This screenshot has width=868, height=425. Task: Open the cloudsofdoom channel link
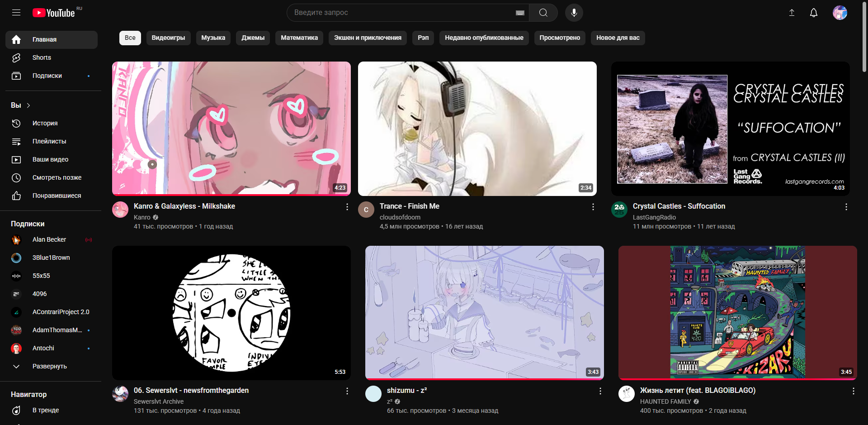tap(400, 217)
